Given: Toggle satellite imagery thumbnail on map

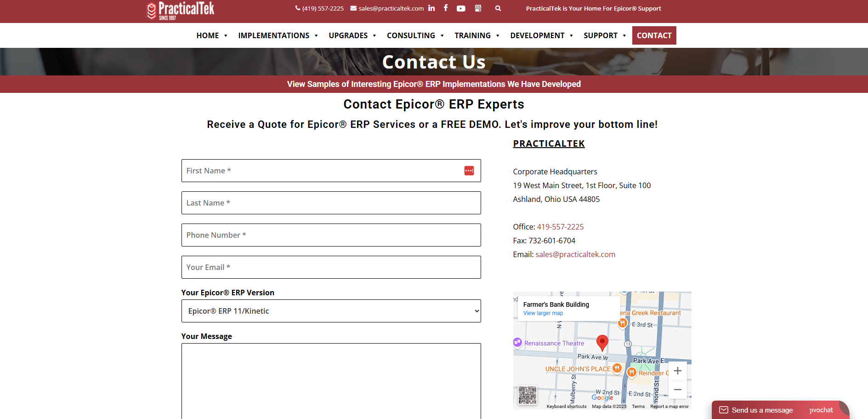Looking at the screenshot, I should (528, 395).
